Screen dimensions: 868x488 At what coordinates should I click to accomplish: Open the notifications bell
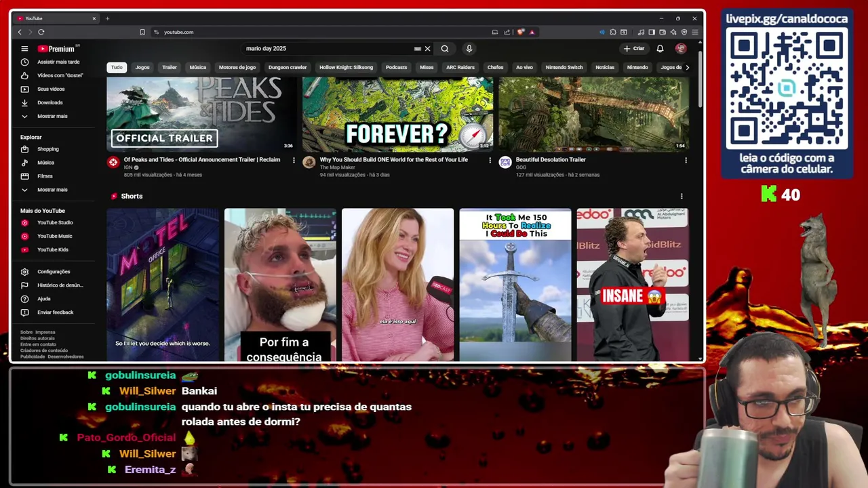point(660,49)
